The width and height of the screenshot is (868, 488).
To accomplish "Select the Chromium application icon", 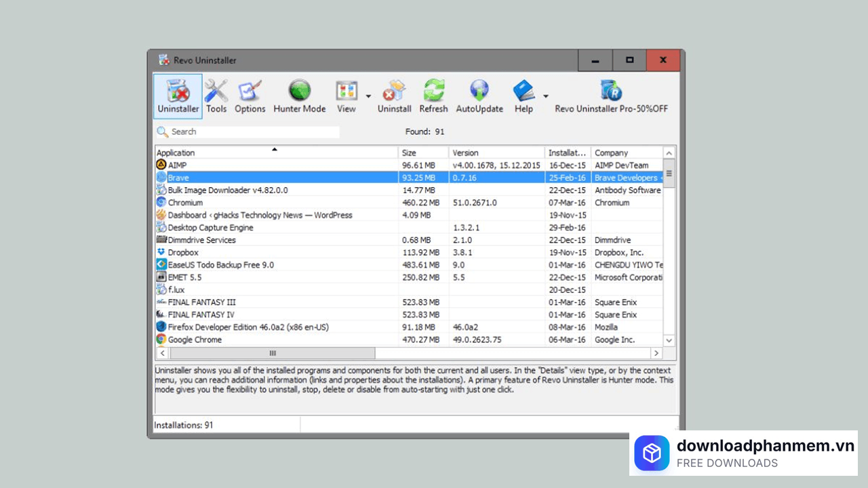I will (x=161, y=202).
